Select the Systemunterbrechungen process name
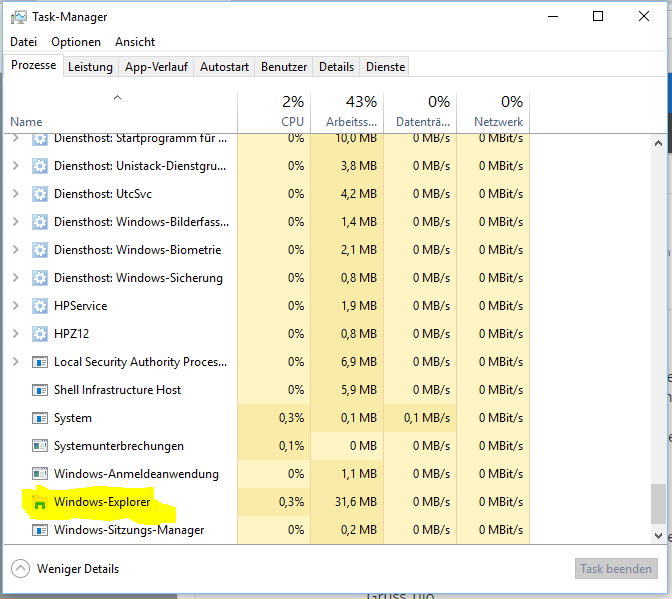The width and height of the screenshot is (672, 599). coord(119,446)
